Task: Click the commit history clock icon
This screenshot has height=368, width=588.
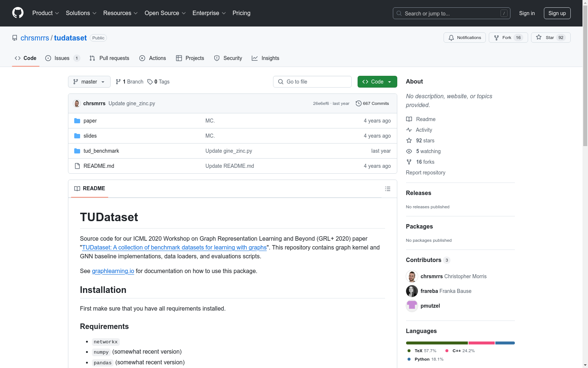Action: point(359,103)
